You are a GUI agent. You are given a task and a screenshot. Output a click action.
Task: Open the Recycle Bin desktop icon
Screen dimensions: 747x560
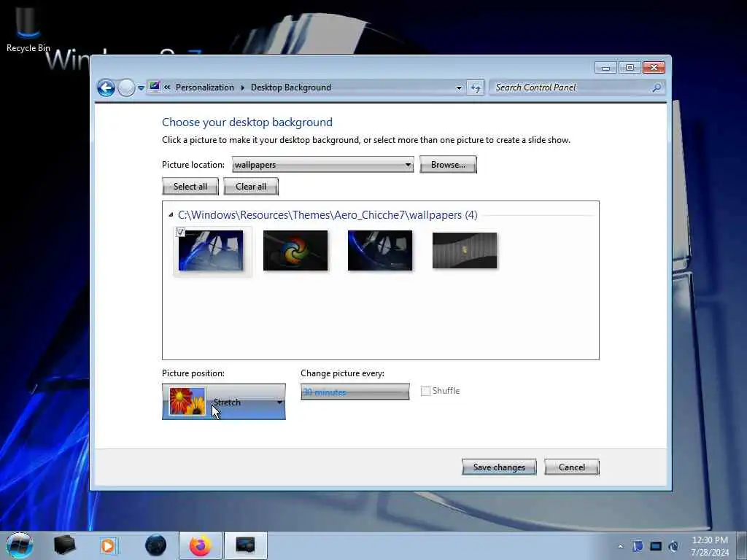[x=28, y=28]
